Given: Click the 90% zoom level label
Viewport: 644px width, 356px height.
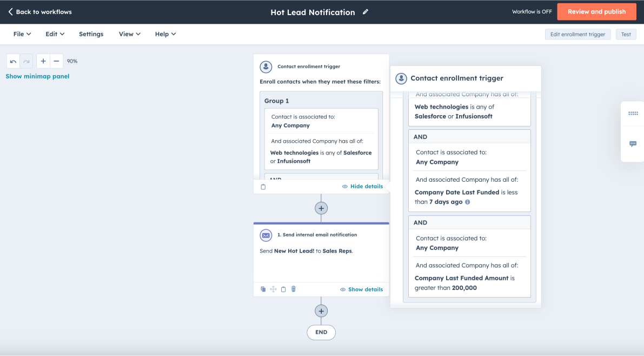Looking at the screenshot, I should (72, 61).
